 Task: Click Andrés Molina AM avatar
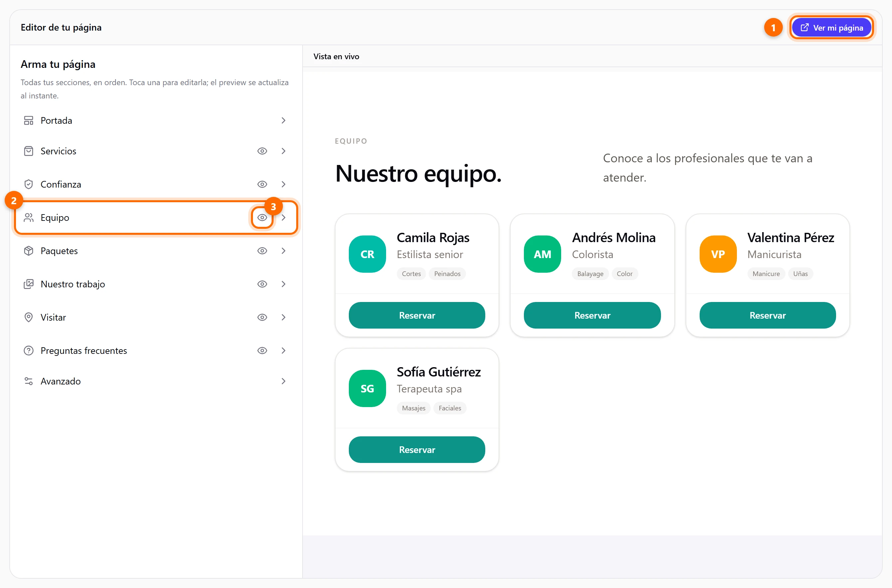pos(542,254)
